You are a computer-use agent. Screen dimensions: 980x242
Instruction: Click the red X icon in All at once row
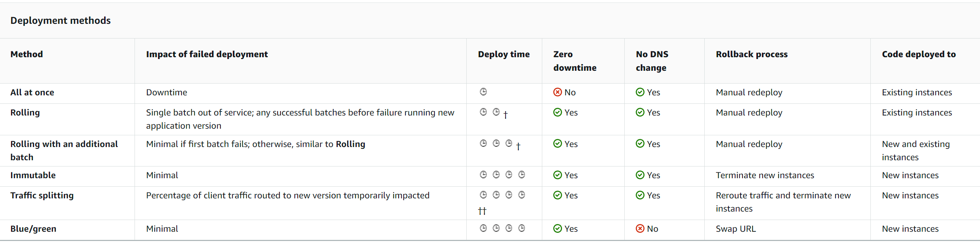tap(557, 92)
